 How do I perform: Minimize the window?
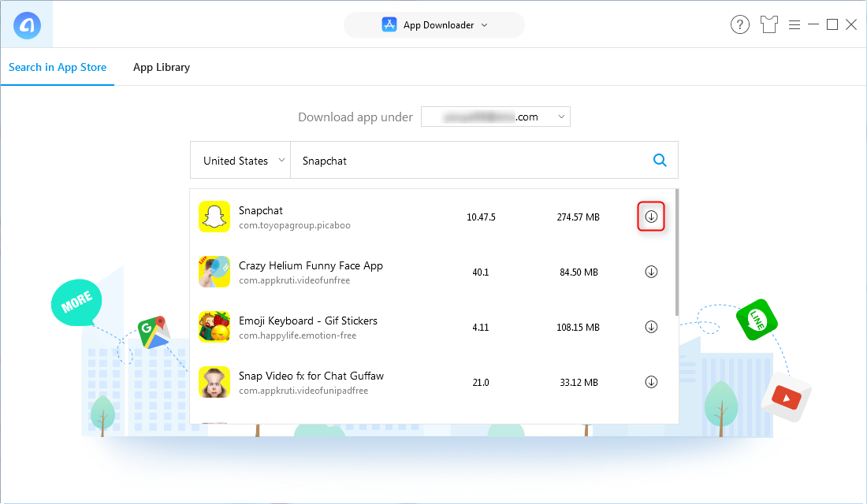click(813, 24)
